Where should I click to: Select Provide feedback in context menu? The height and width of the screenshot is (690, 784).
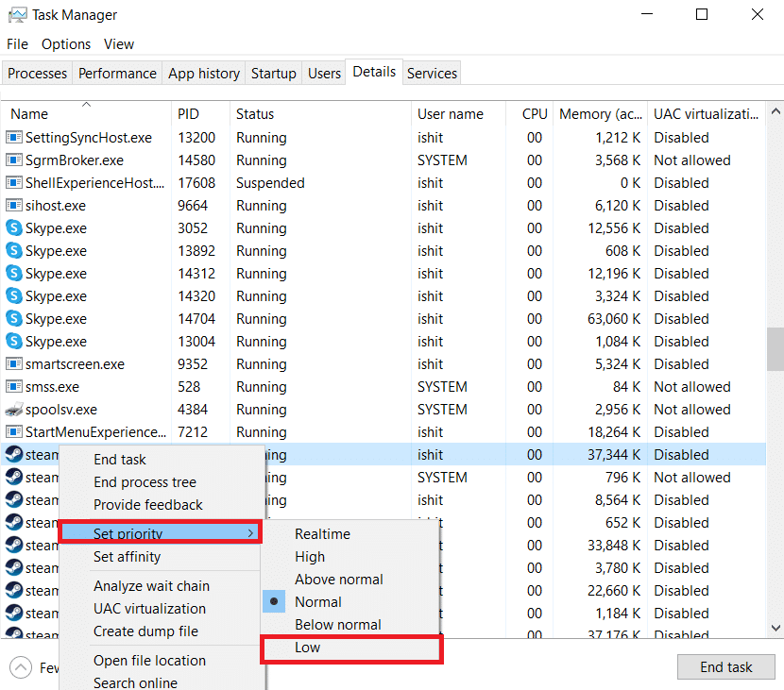(161, 505)
